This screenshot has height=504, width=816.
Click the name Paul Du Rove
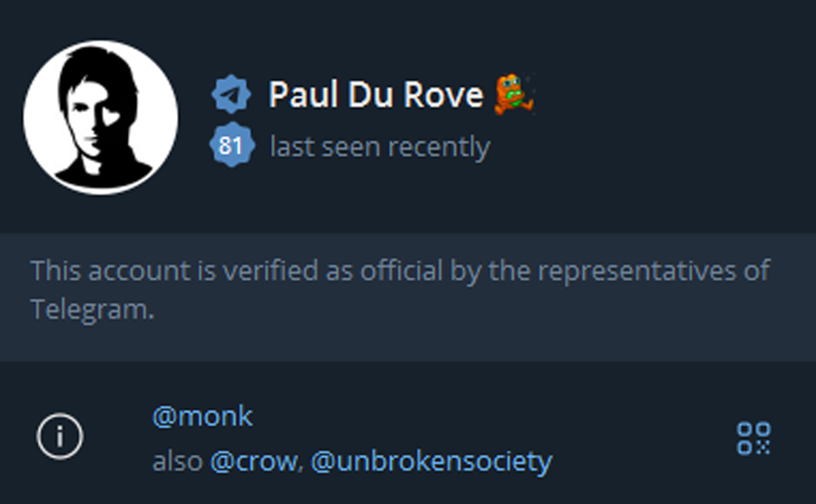[x=375, y=95]
